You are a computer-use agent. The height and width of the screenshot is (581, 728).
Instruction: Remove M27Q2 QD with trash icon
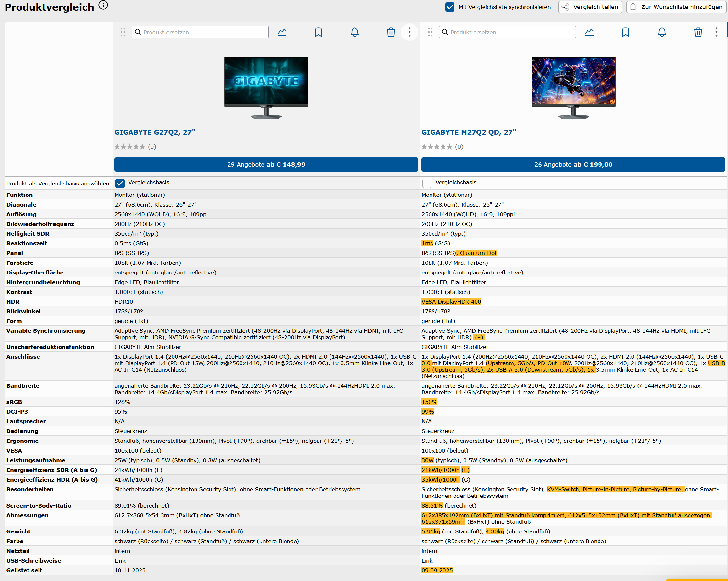coord(698,32)
